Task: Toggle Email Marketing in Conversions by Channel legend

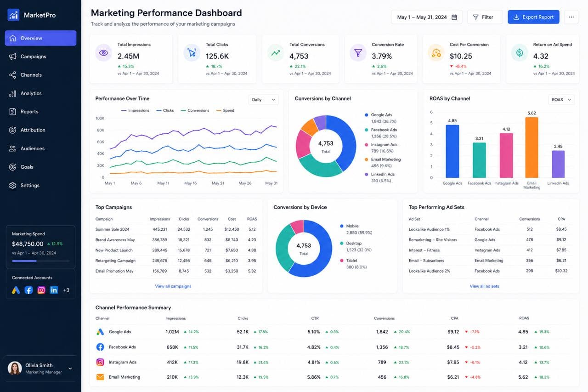Action: click(x=383, y=162)
